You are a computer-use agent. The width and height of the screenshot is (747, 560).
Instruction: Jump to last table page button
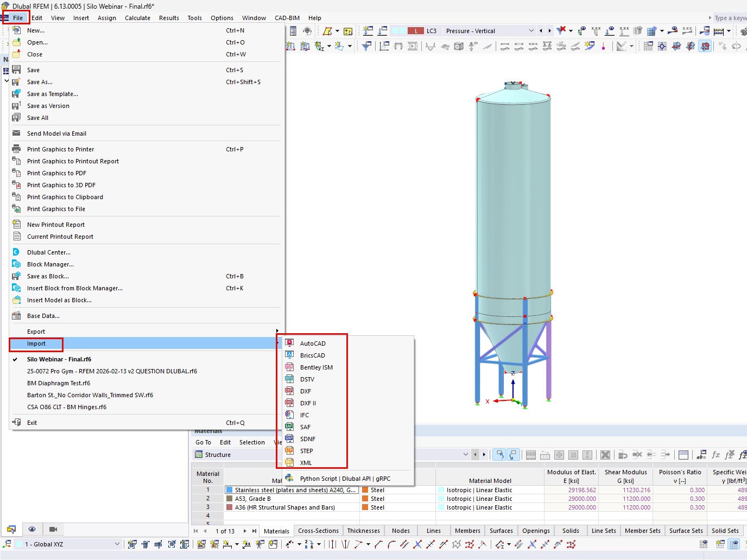coord(254,531)
